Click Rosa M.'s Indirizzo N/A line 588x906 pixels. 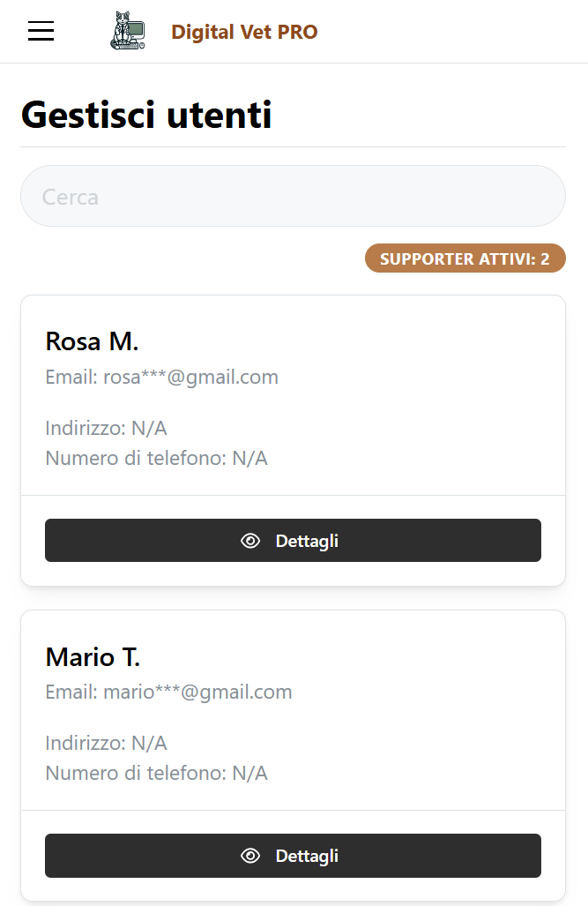107,428
